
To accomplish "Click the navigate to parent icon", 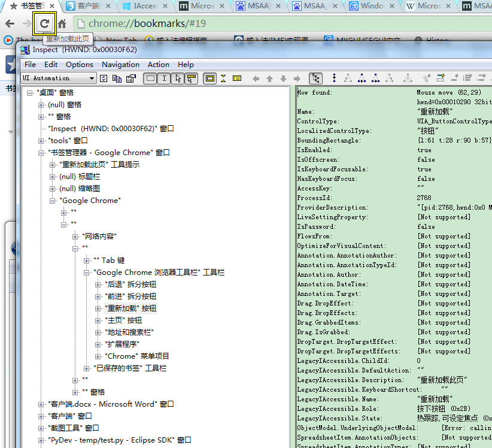I will click(334, 78).
